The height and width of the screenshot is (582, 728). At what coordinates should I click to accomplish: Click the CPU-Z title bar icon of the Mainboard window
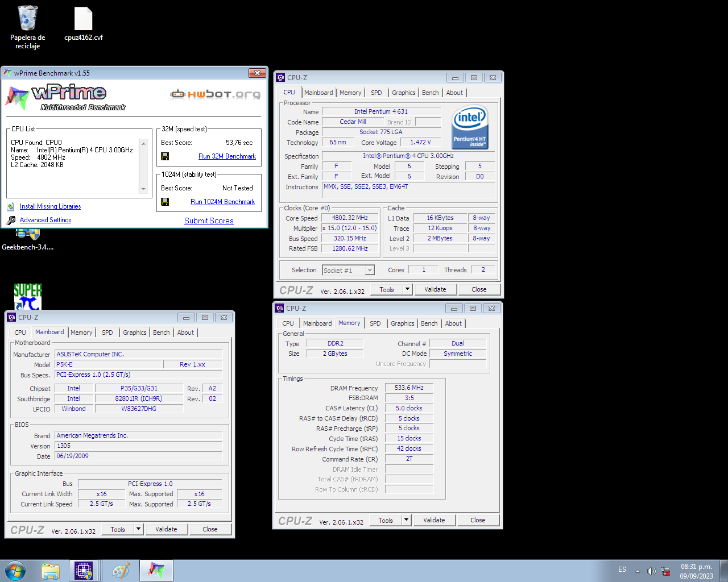pos(11,317)
